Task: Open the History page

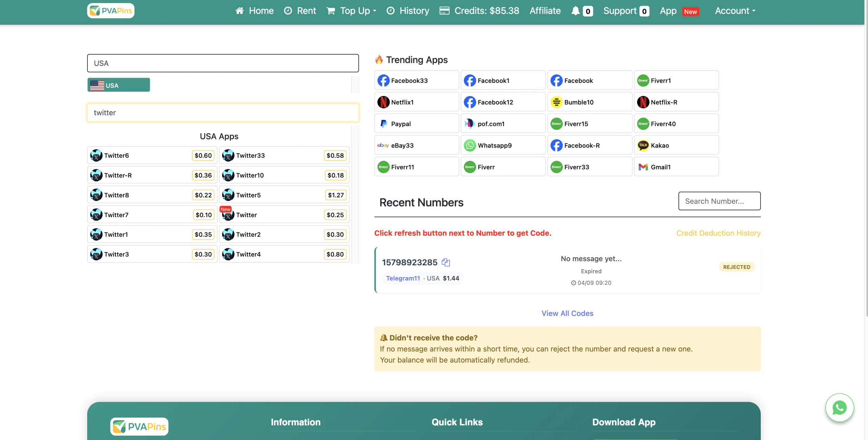Action: tap(408, 11)
